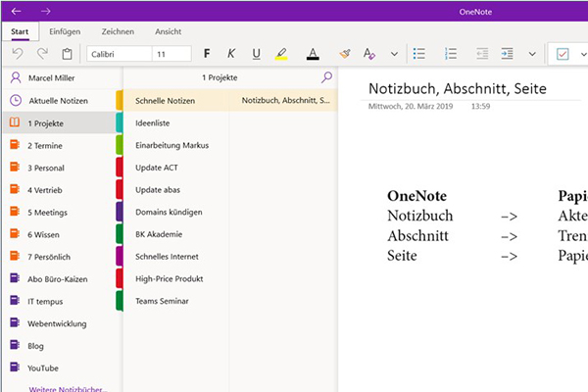Search notes with the magnifier icon
The width and height of the screenshot is (588, 392).
point(326,77)
